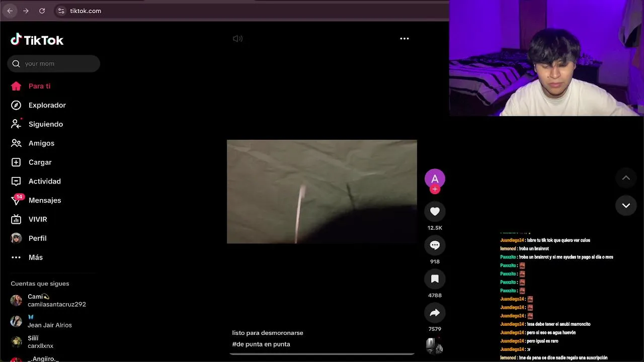Click the hashtag '#de punta en punta'

(x=261, y=344)
